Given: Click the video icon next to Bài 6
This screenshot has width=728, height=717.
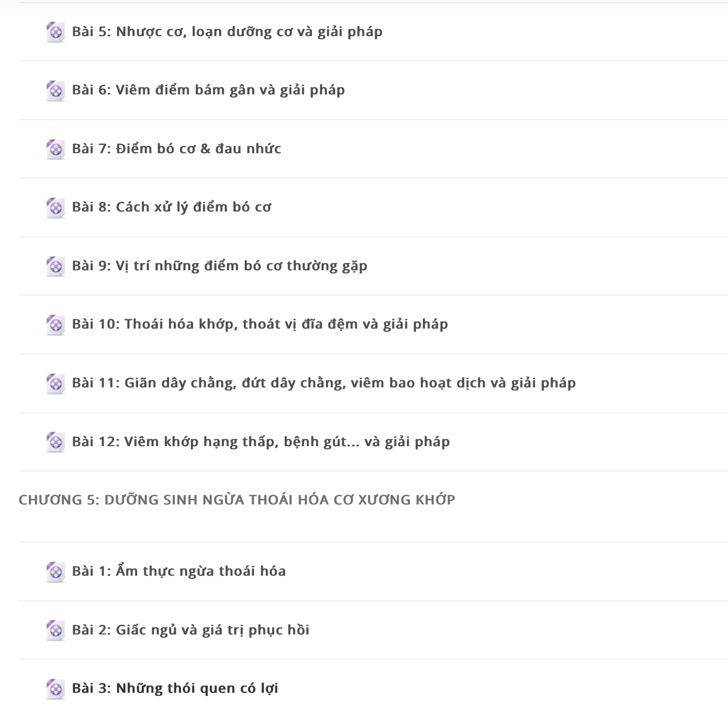Looking at the screenshot, I should 55,91.
